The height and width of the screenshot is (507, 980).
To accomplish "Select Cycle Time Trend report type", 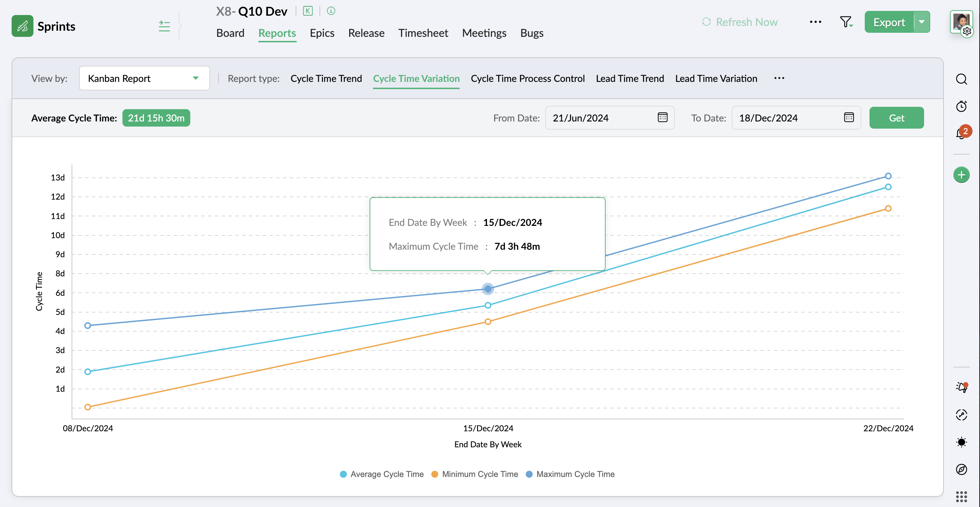I will [326, 78].
